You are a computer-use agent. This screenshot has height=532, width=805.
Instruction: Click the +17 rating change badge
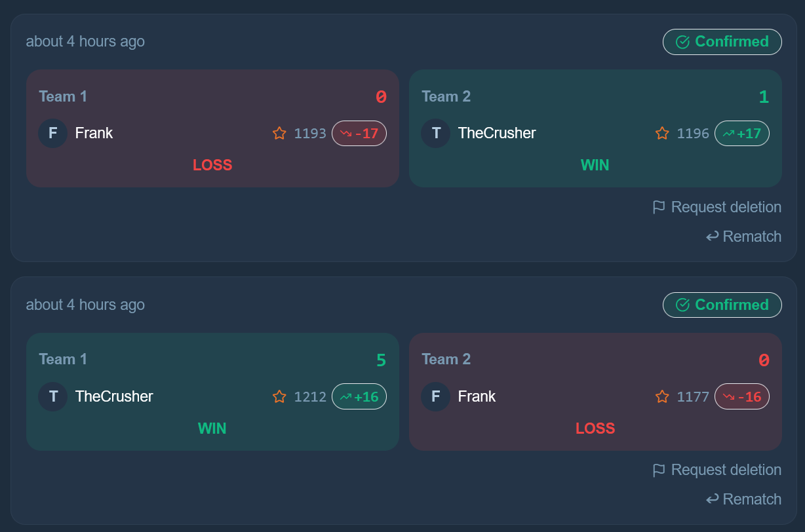(x=742, y=134)
